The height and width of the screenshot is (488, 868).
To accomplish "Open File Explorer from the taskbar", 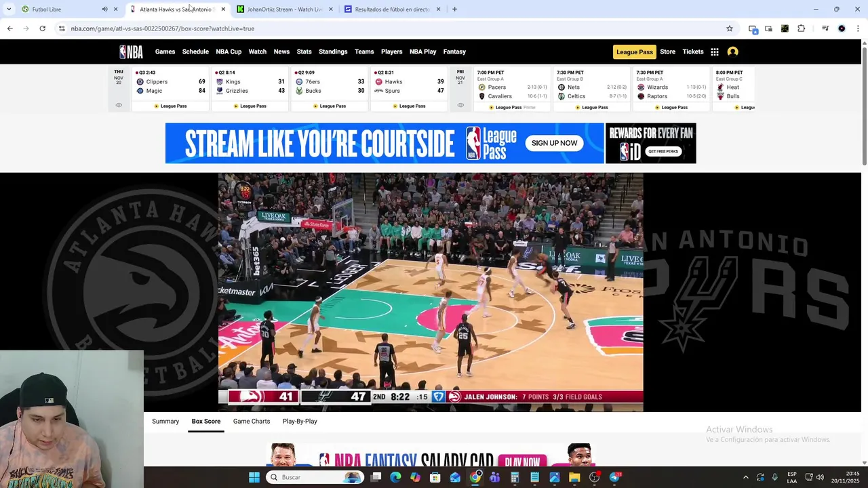I will 574,477.
